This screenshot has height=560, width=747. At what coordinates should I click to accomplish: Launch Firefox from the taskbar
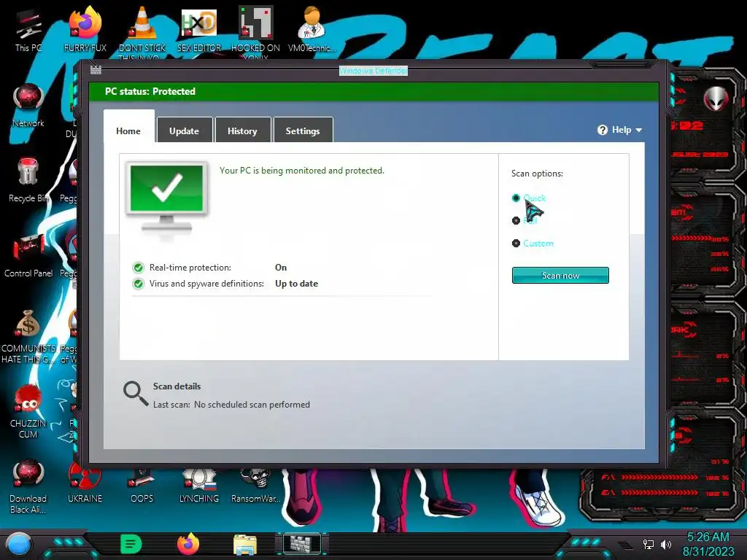pos(188,544)
